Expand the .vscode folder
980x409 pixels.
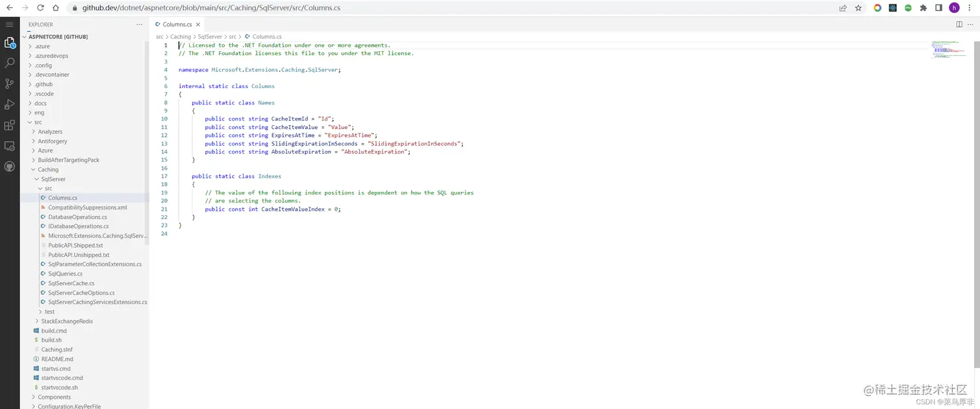(85, 93)
